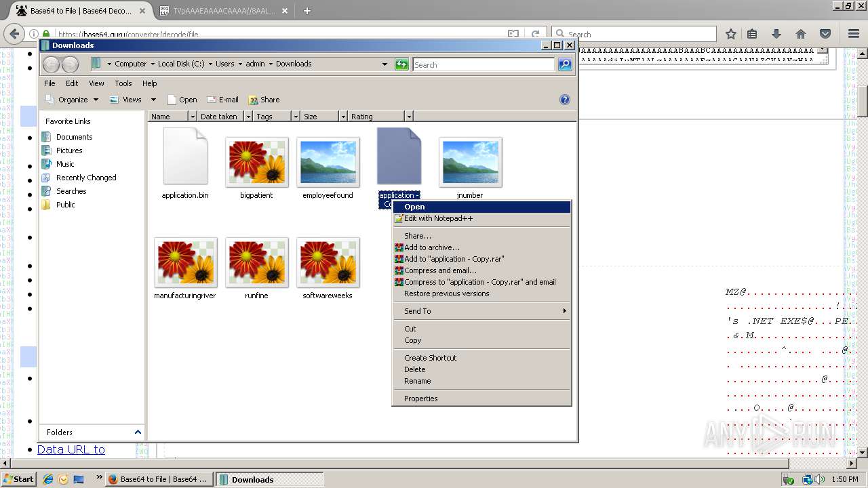Click the application - Copy file icon

pos(399,157)
